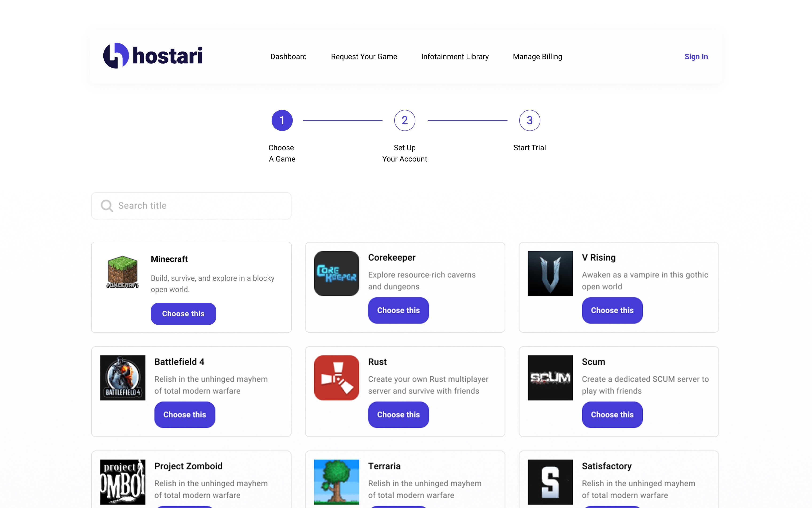The width and height of the screenshot is (812, 508).
Task: Click the Project Zomboid icon
Action: pyautogui.click(x=123, y=482)
